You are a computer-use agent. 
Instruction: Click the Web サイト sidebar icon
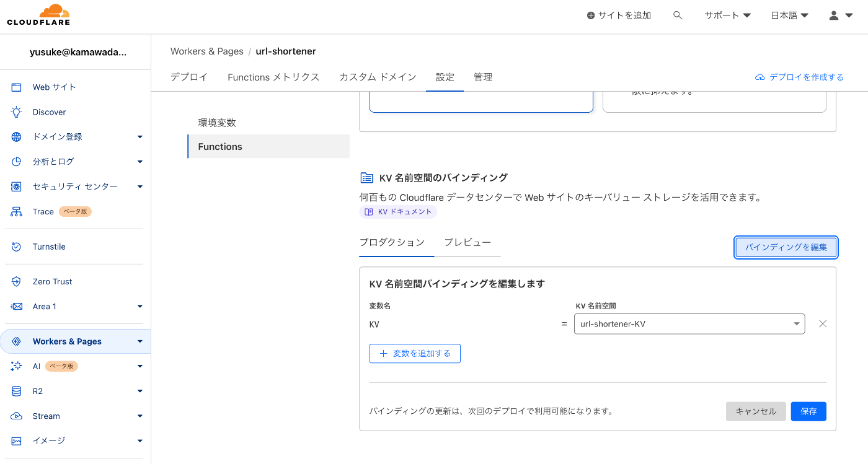tap(17, 87)
